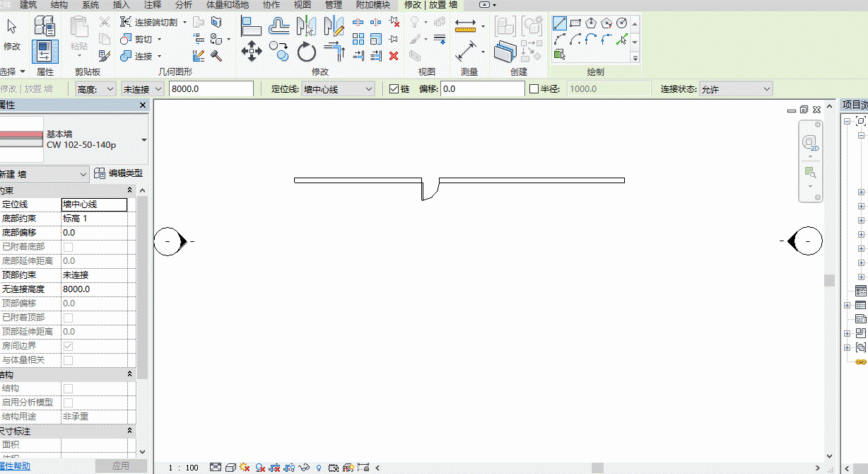Open the 新建 墙 filter dropdown
The height and width of the screenshot is (474, 868).
coord(45,173)
